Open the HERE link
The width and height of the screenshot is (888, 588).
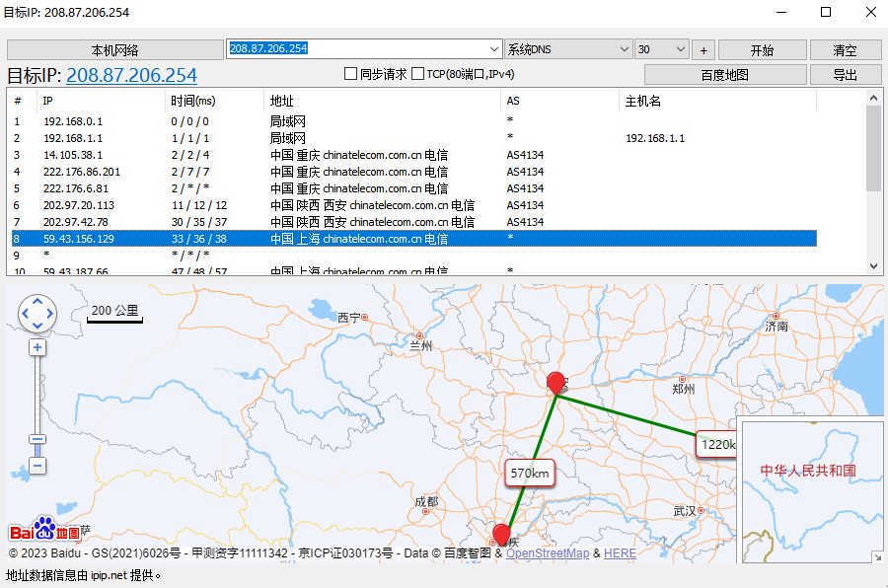point(620,552)
